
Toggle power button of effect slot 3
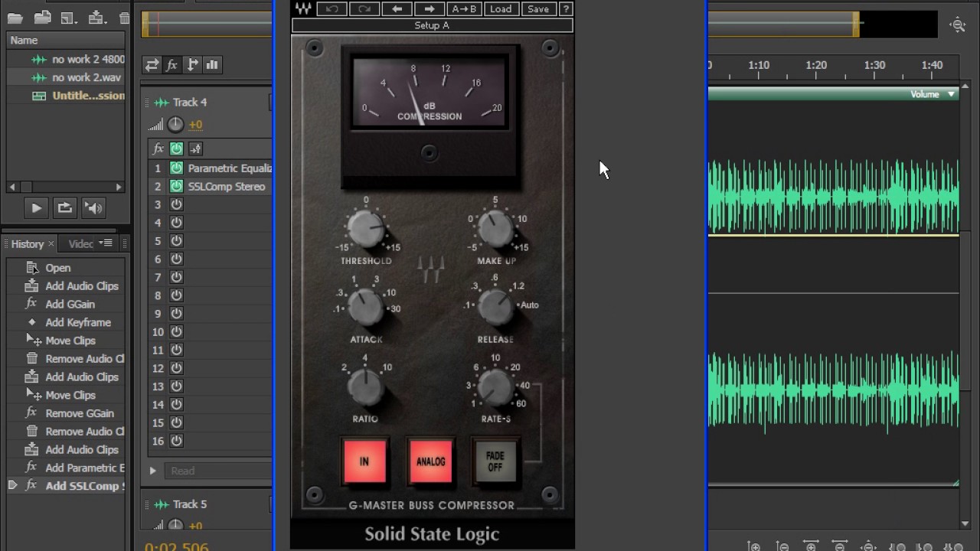(x=177, y=204)
